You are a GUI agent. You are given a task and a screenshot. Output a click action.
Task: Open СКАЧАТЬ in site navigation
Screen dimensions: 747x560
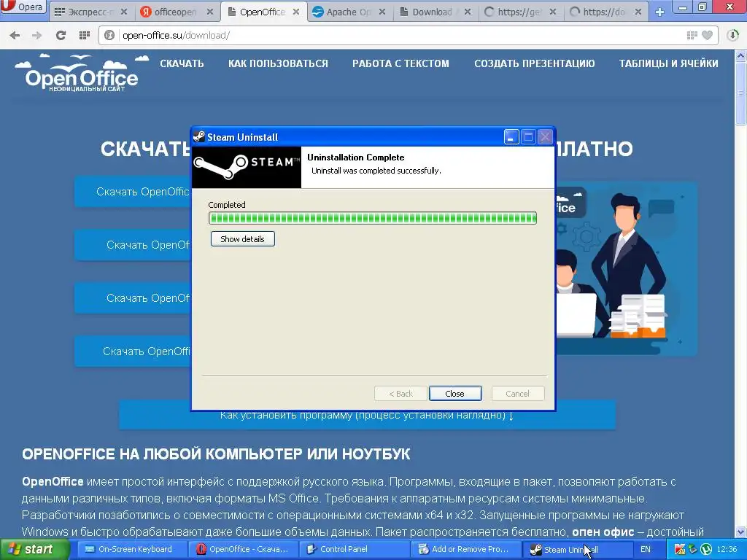tap(182, 63)
